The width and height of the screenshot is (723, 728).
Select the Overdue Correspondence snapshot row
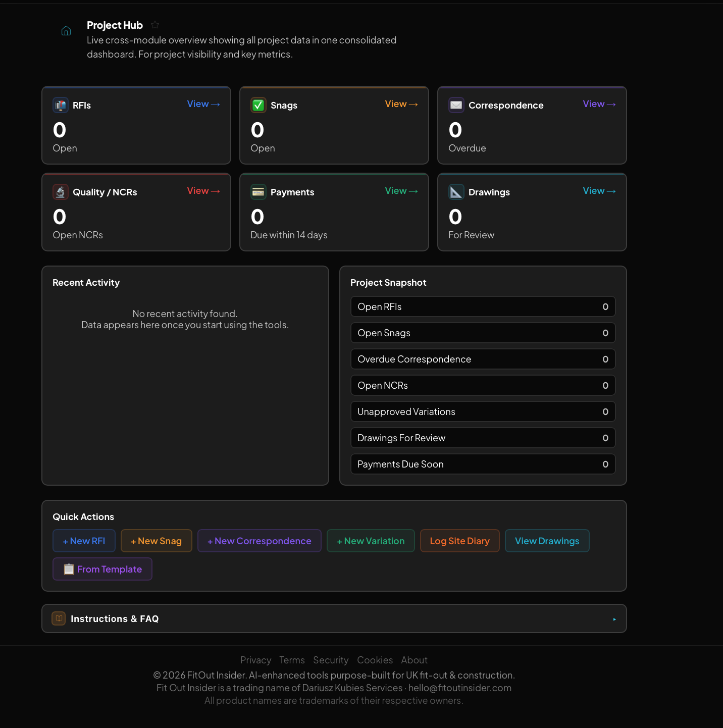483,359
